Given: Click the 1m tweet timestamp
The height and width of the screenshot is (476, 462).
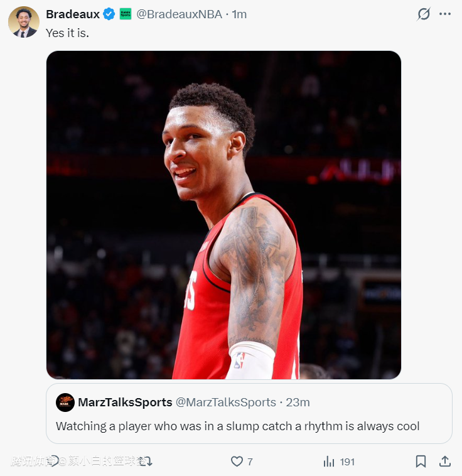Looking at the screenshot, I should pyautogui.click(x=239, y=14).
